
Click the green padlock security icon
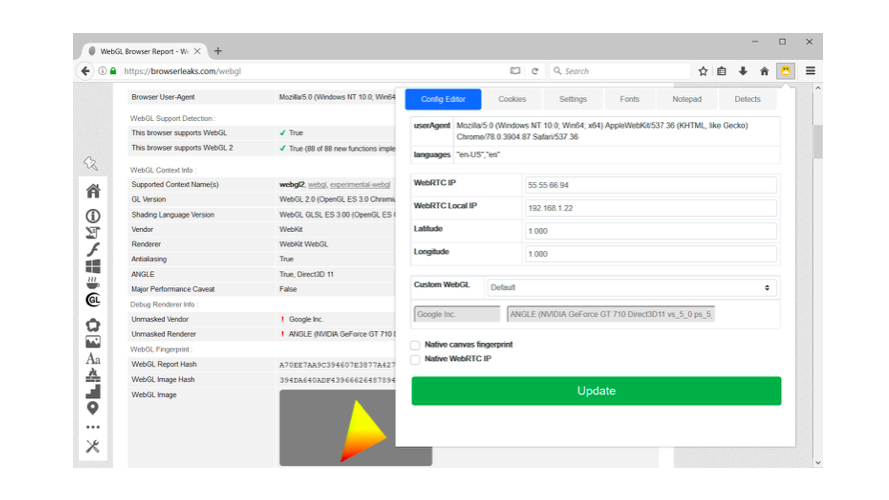(113, 71)
